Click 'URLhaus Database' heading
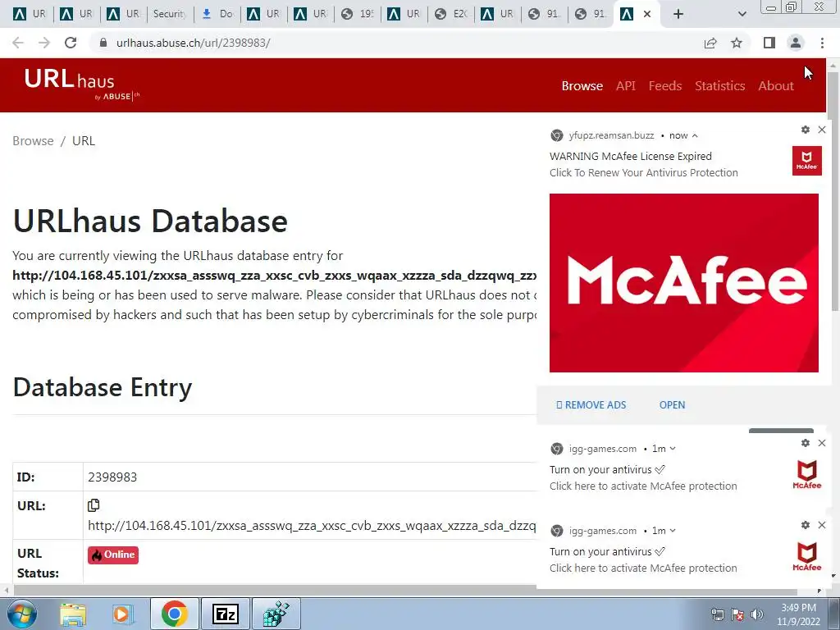This screenshot has width=840, height=630. coord(150,221)
